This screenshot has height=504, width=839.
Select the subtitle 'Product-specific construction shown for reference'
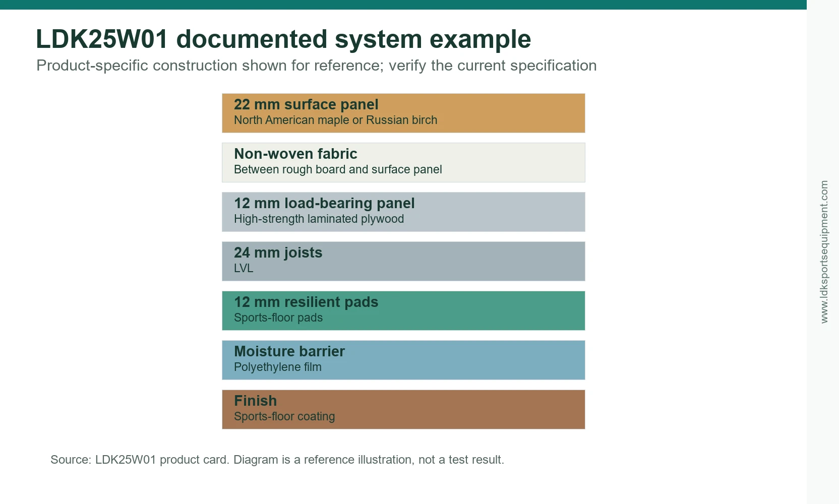[209, 66]
